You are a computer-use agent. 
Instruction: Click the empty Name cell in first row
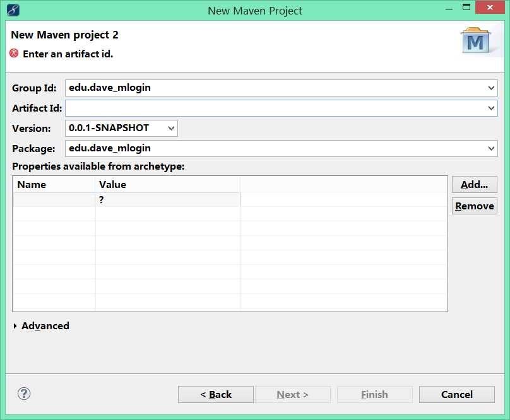[54, 200]
